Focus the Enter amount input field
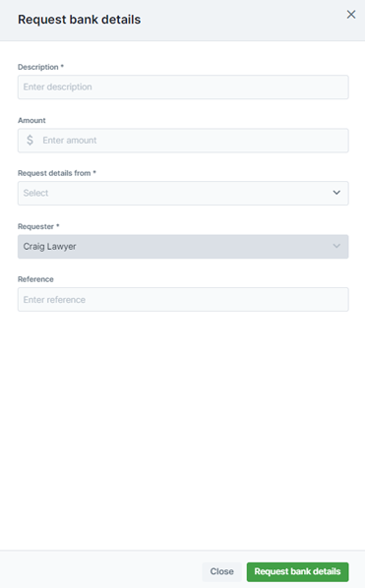The width and height of the screenshot is (365, 588). 183,141
